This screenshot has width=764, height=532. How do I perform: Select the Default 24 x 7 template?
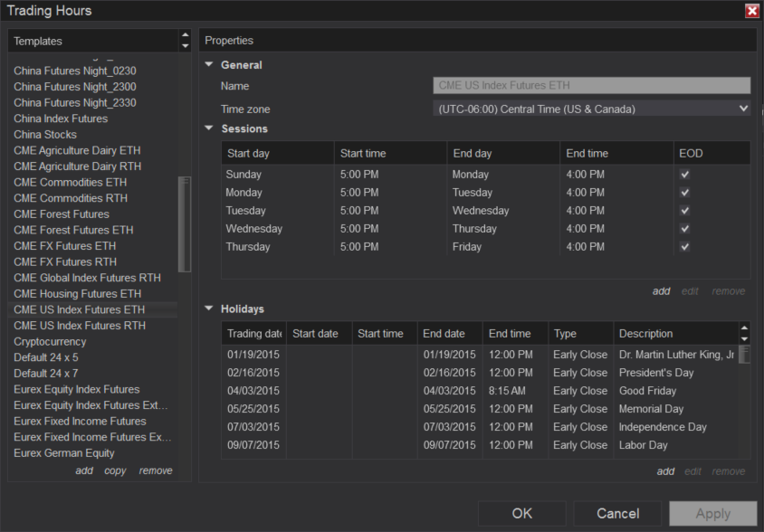click(x=46, y=373)
